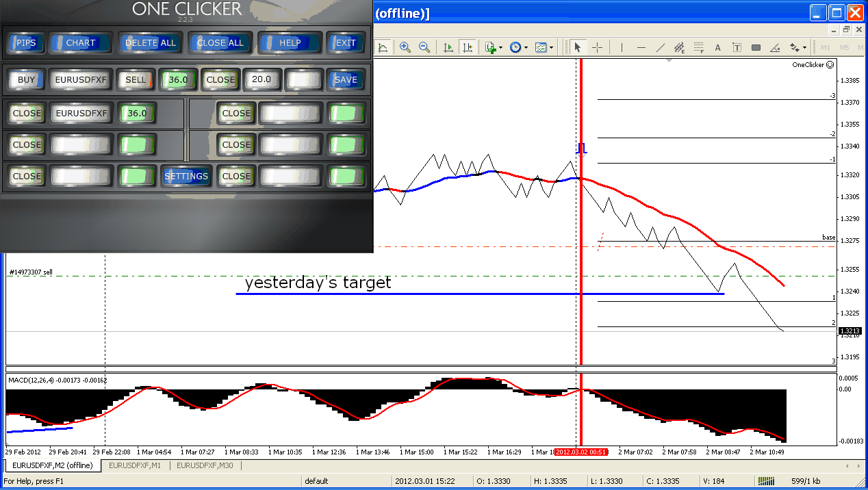Viewport: 868px width, 490px height.
Task: Click the zoom in magnifier icon
Action: (405, 47)
